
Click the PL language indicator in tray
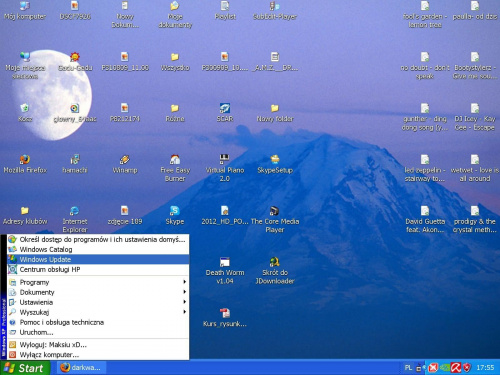(408, 368)
